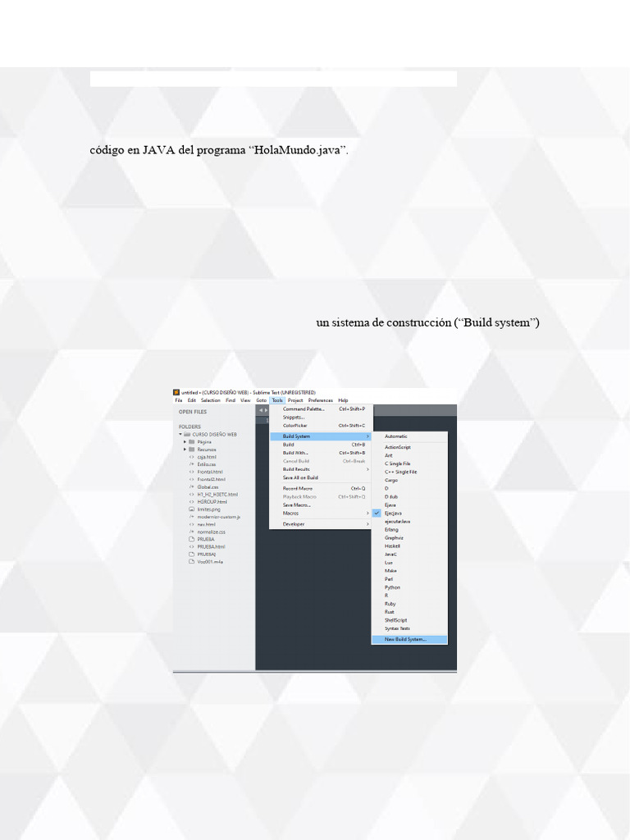This screenshot has width=630, height=840.
Task: Open the Selection menu
Action: click(x=211, y=400)
